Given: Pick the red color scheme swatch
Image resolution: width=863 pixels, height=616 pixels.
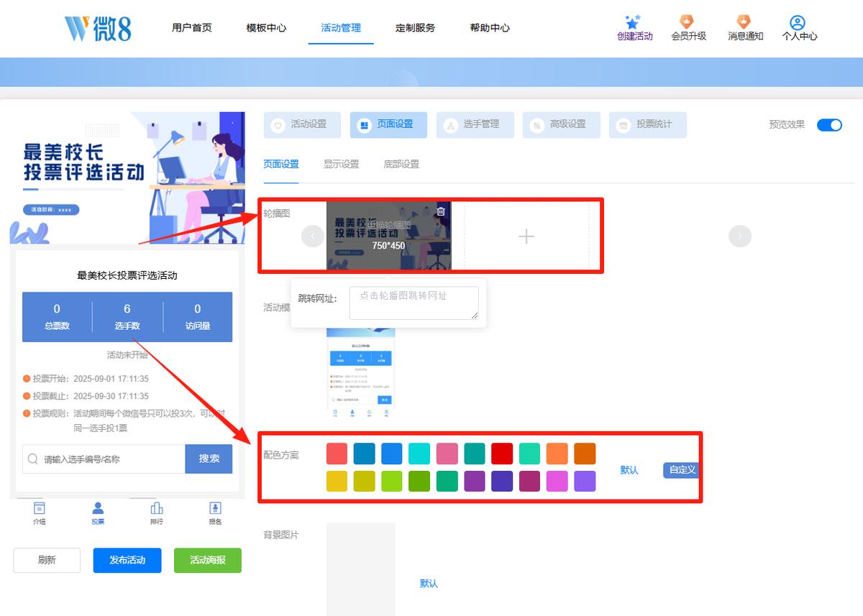Looking at the screenshot, I should pos(502,454).
